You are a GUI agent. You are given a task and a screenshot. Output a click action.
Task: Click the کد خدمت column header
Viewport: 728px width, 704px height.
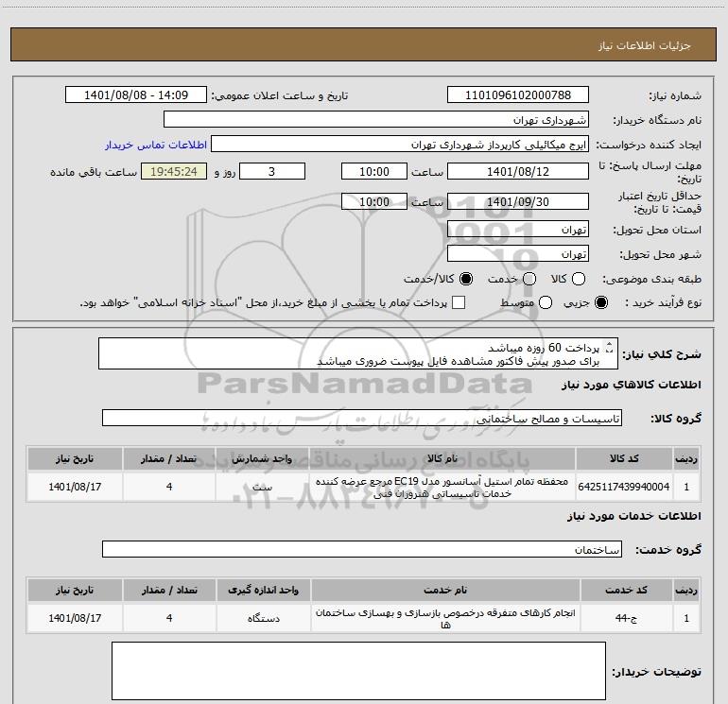tap(626, 590)
